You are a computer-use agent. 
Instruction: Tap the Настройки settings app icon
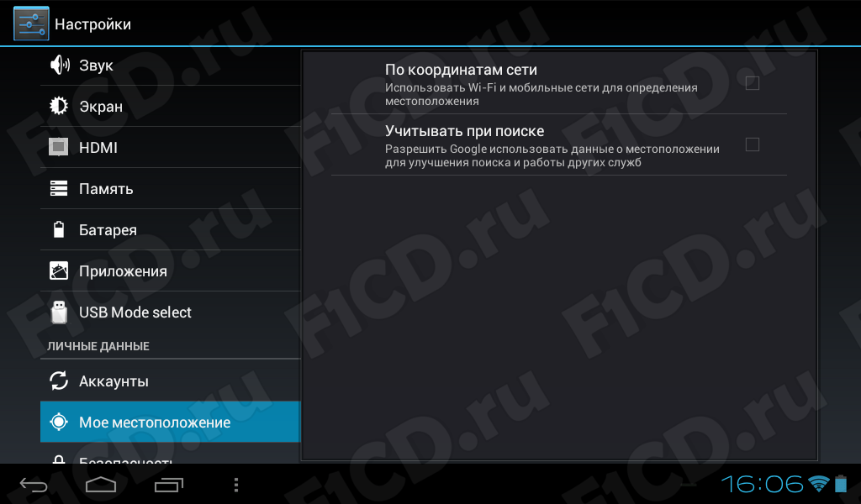pos(31,24)
